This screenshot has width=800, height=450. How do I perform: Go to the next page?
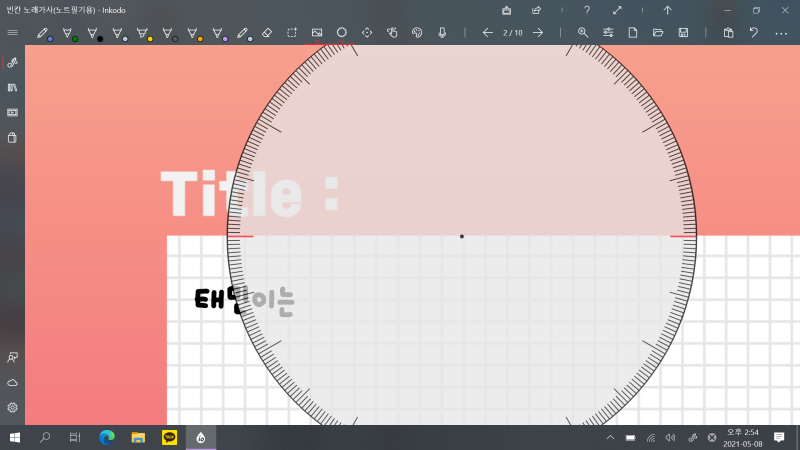pos(538,33)
